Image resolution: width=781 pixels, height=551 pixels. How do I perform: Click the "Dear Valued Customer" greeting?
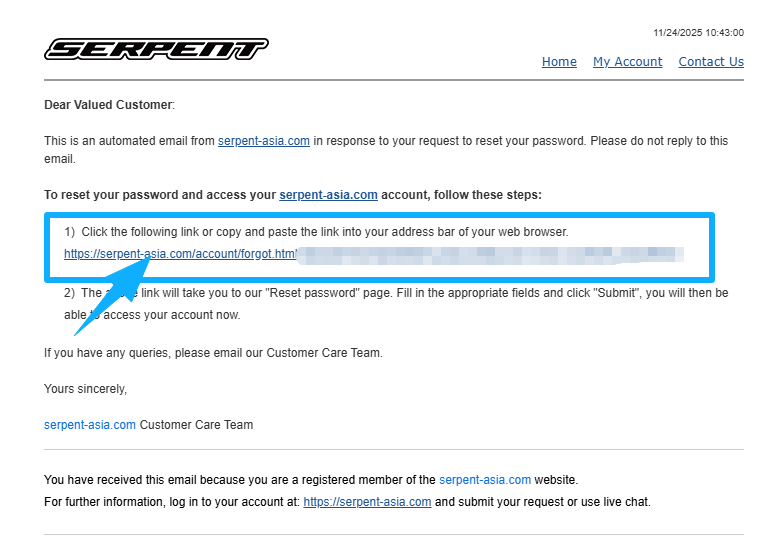tap(109, 104)
